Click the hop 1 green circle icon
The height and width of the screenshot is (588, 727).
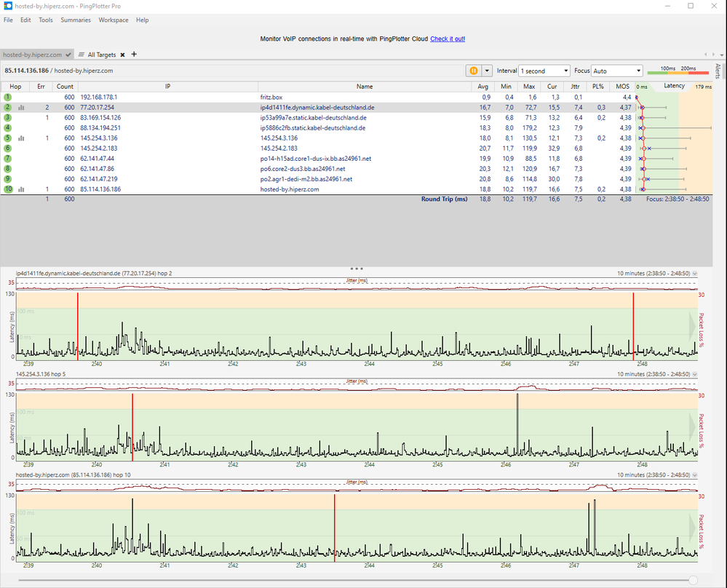(x=8, y=97)
